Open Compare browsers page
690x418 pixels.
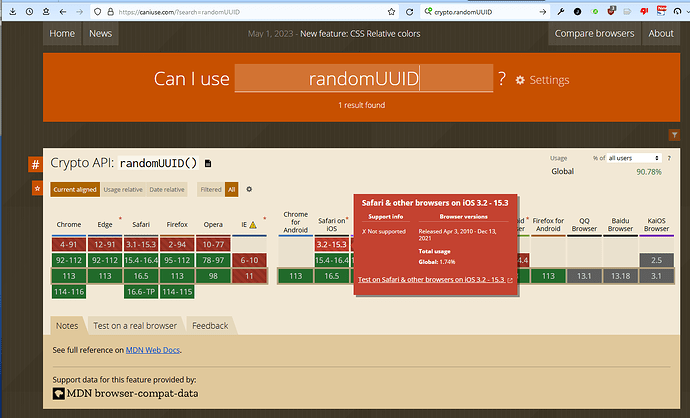[x=594, y=33]
